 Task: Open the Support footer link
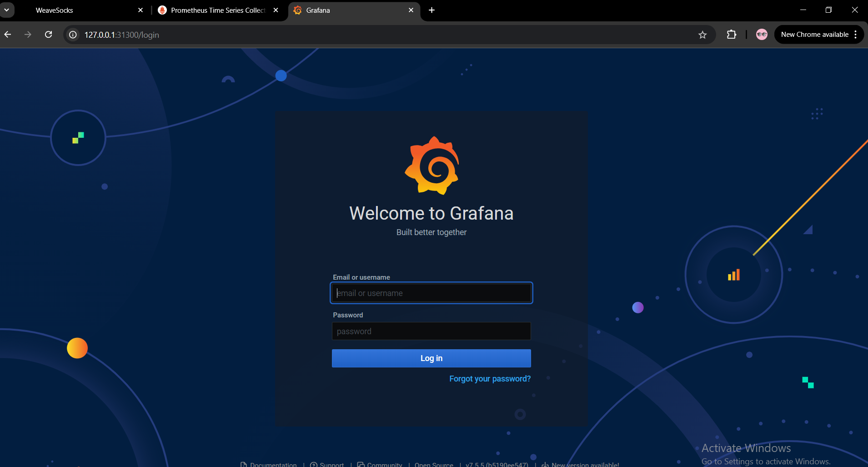point(327,464)
